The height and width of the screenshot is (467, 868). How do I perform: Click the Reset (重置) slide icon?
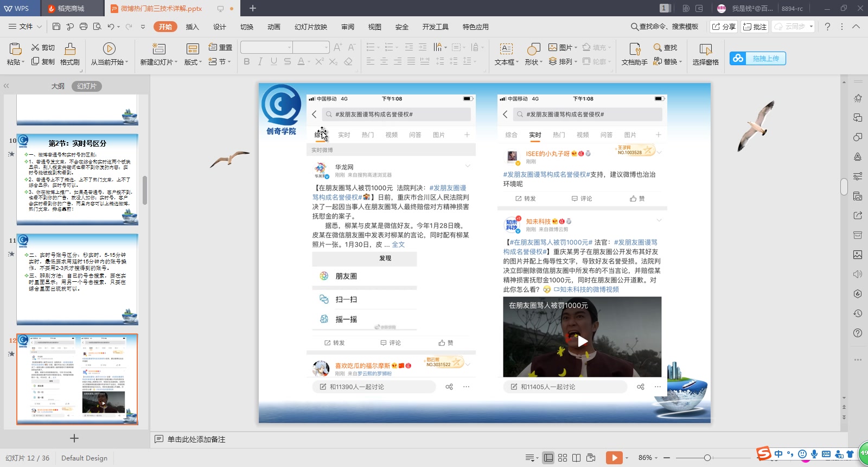pos(213,47)
